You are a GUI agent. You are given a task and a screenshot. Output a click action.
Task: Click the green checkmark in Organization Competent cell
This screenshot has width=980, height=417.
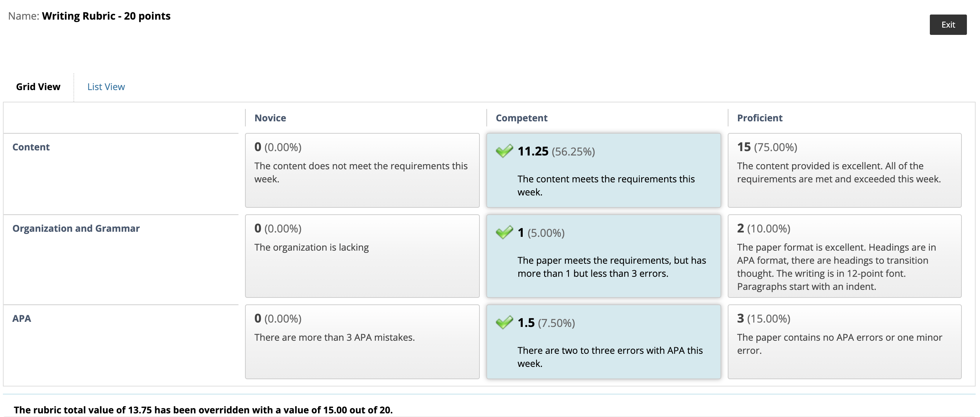coord(504,232)
